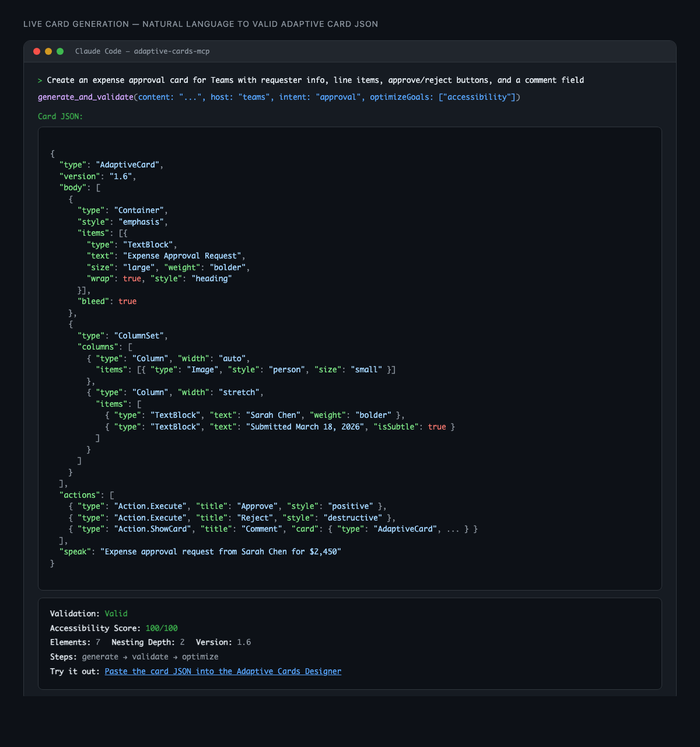Viewport: 700px width, 747px height.
Task: Select the adaptive-cards-mcp session label
Action: pyautogui.click(x=172, y=51)
